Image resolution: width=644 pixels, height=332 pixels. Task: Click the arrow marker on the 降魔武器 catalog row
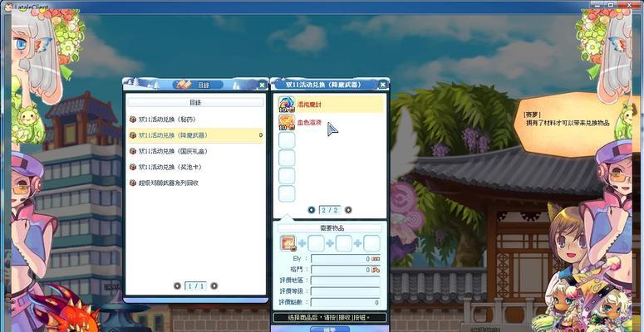click(x=261, y=135)
